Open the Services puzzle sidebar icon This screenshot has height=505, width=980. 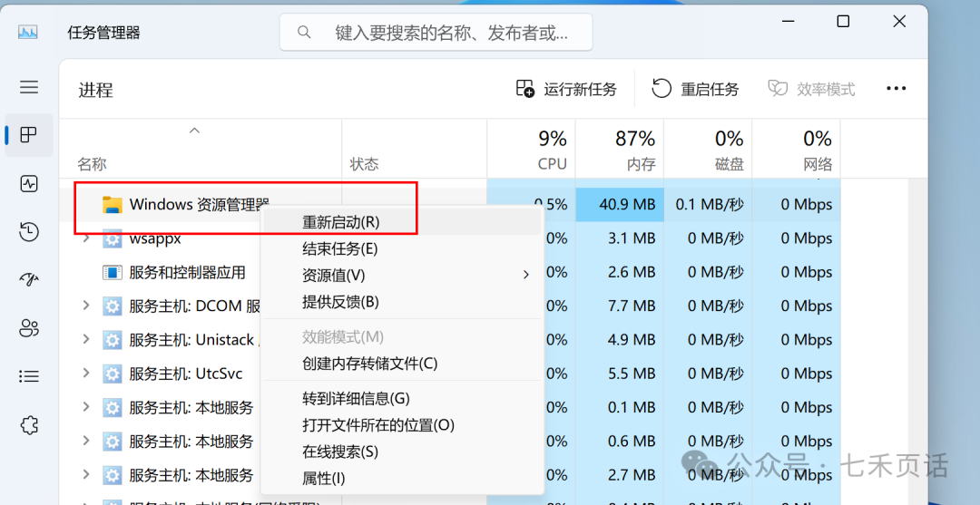tap(29, 425)
